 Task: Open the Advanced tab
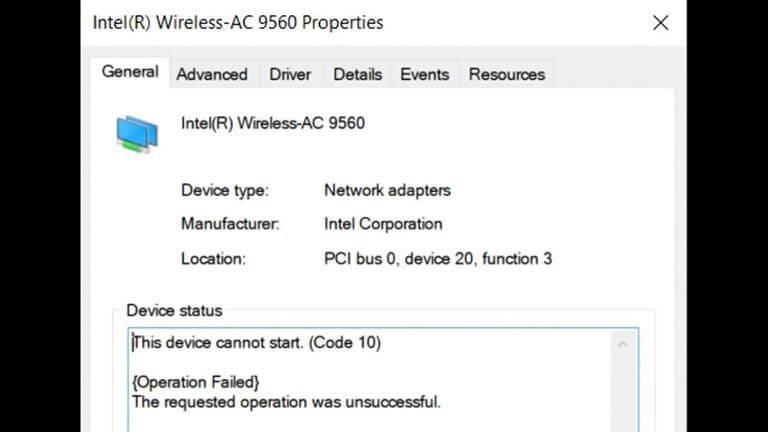point(212,74)
